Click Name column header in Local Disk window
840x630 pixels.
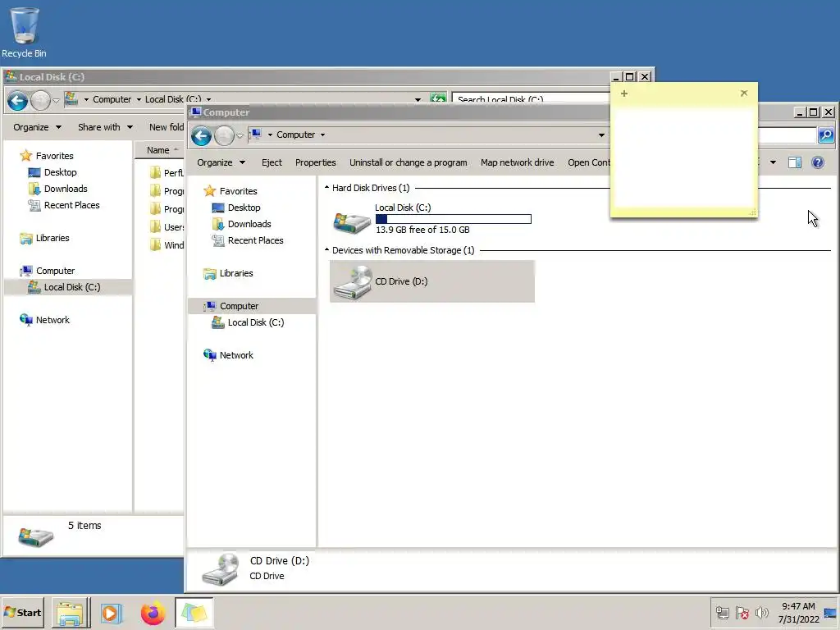tap(158, 151)
